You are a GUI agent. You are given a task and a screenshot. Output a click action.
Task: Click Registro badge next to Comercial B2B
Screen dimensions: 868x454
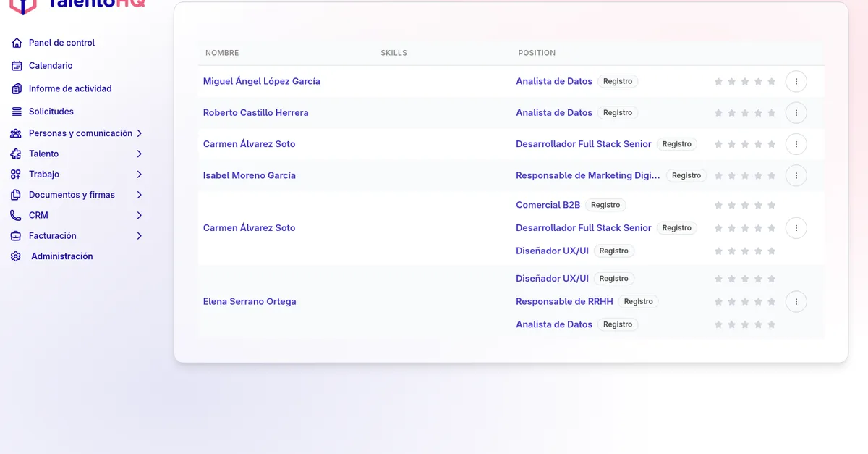pos(605,206)
